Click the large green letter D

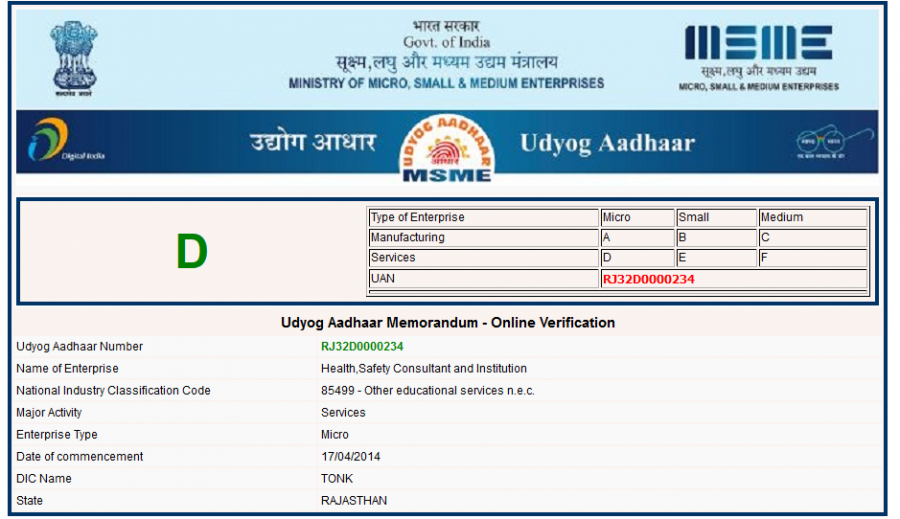(x=191, y=253)
